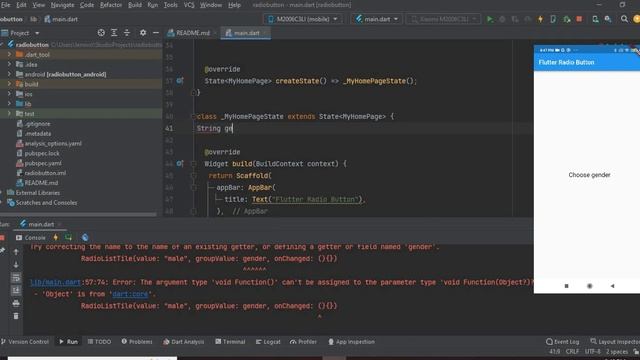Select opened file target icon in Project panel
This screenshot has height=360, width=640.
101,33
